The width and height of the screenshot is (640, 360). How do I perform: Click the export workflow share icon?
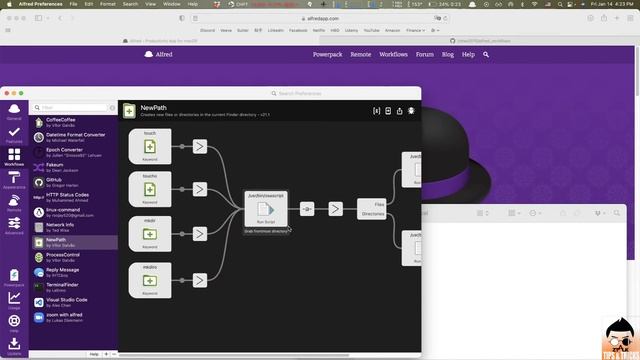pyautogui.click(x=399, y=111)
